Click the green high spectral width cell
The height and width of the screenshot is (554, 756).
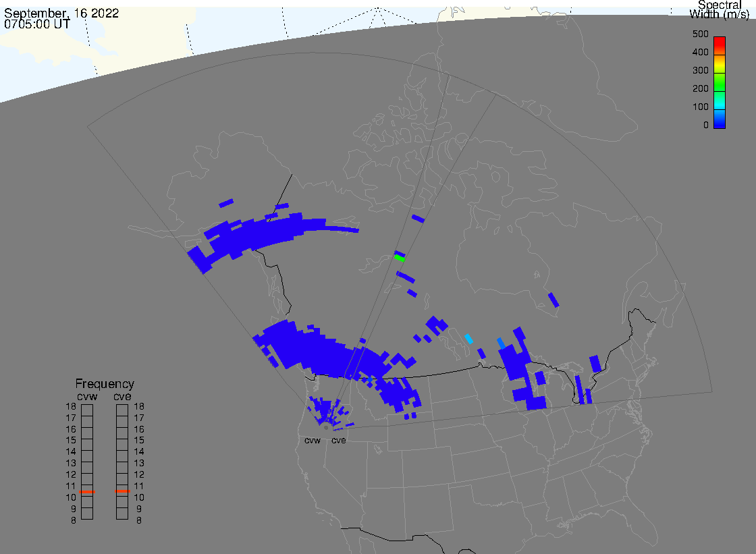coord(399,258)
